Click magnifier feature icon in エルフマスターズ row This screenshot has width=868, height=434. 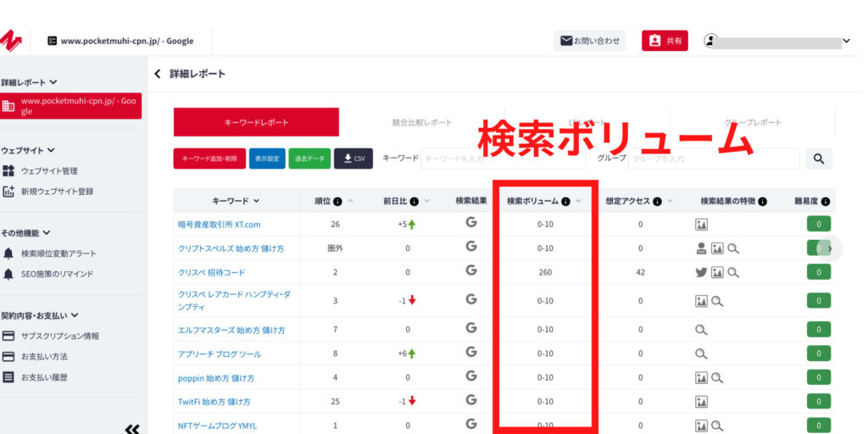(701, 330)
